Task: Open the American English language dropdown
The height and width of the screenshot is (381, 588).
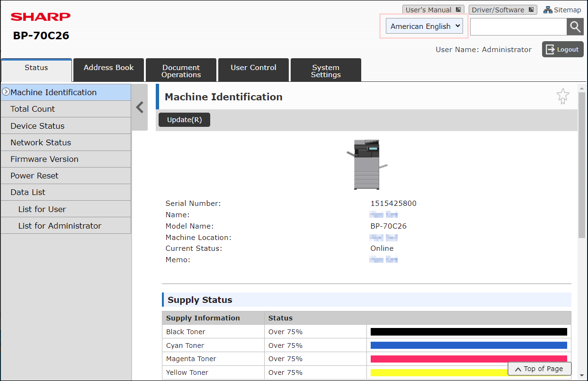Action: (x=424, y=26)
